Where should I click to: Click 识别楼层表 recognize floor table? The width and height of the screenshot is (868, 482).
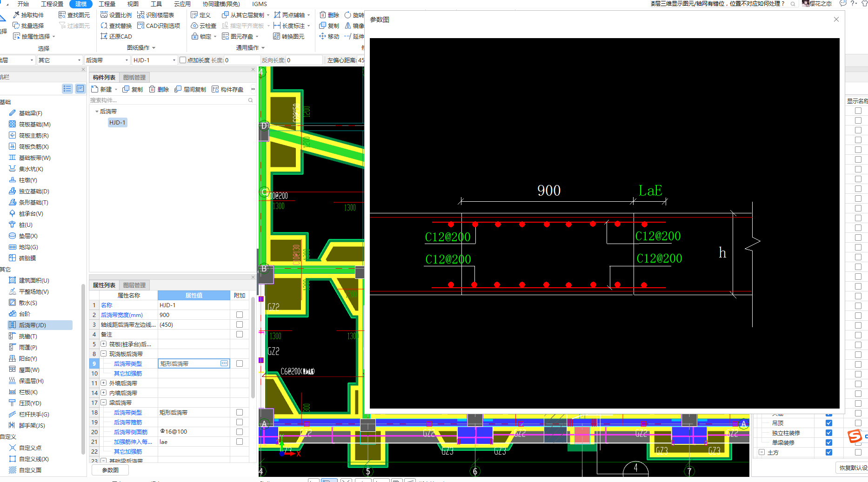click(x=155, y=15)
